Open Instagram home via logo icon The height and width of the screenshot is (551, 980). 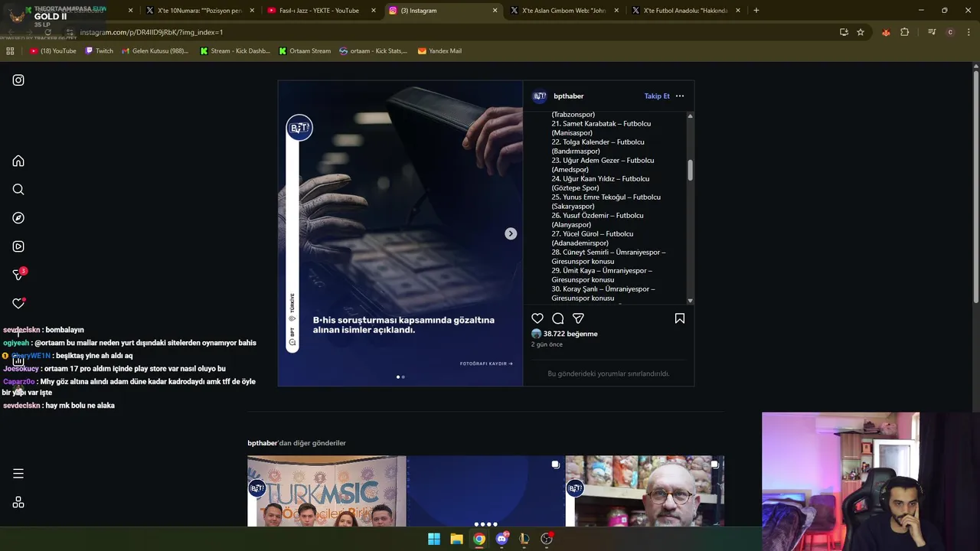[18, 80]
